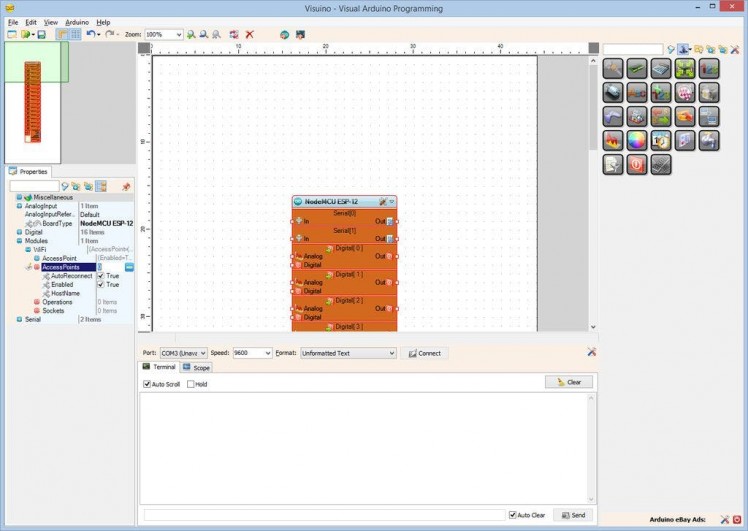Click the pin icon in Properties panel
This screenshot has width=748, height=531.
126,186
